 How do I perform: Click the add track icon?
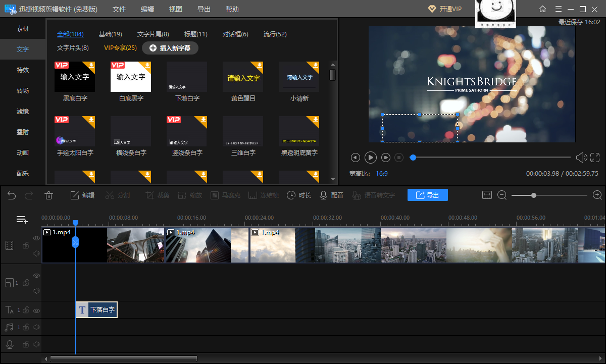point(22,220)
